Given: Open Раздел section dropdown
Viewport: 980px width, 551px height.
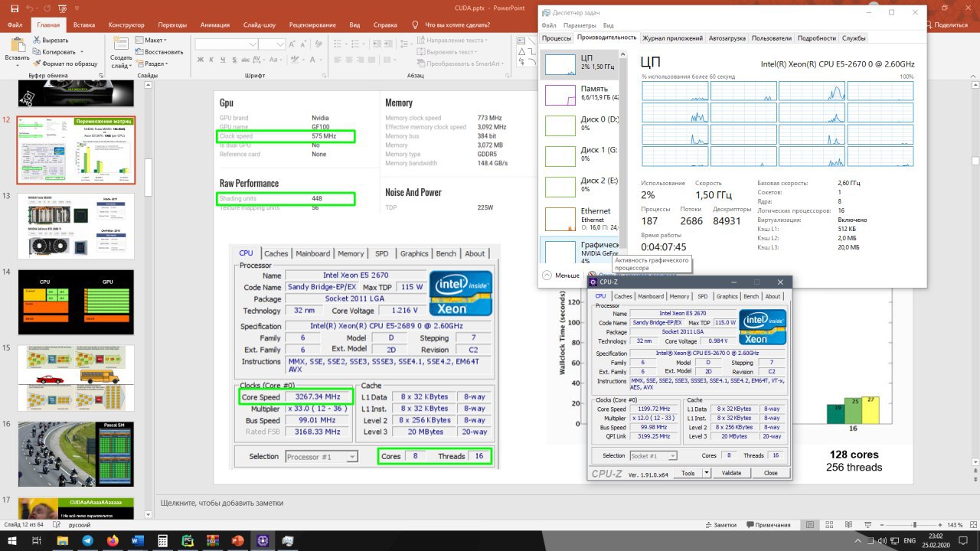Looking at the screenshot, I should pyautogui.click(x=152, y=64).
